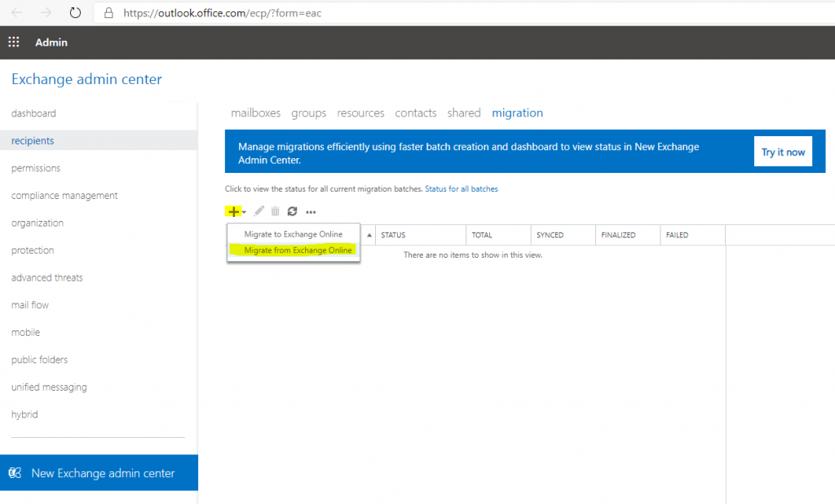This screenshot has height=504, width=835.
Task: Sort by the FINALIZED column header
Action: point(628,235)
